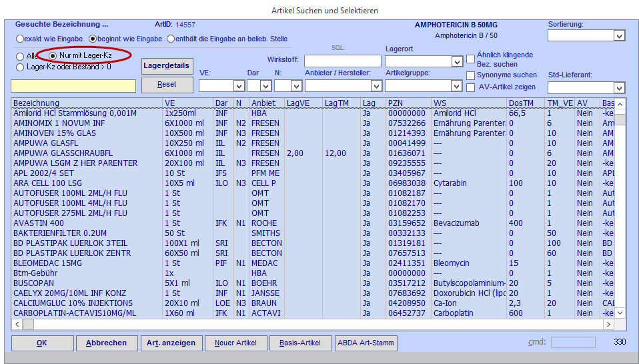Select row 'APL 2002/4 SET'

tap(313, 173)
